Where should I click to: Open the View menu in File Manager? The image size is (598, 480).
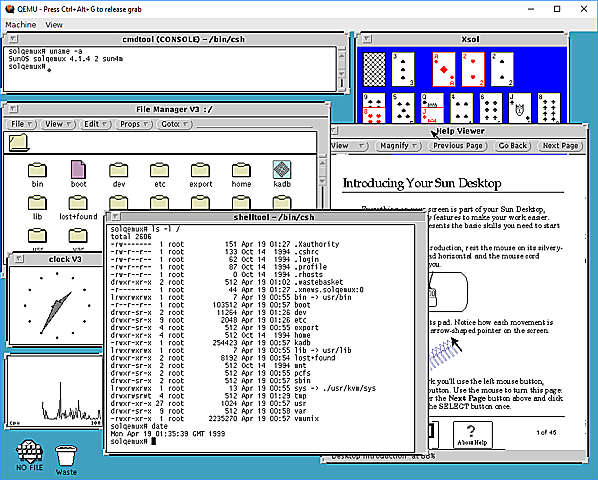point(58,124)
